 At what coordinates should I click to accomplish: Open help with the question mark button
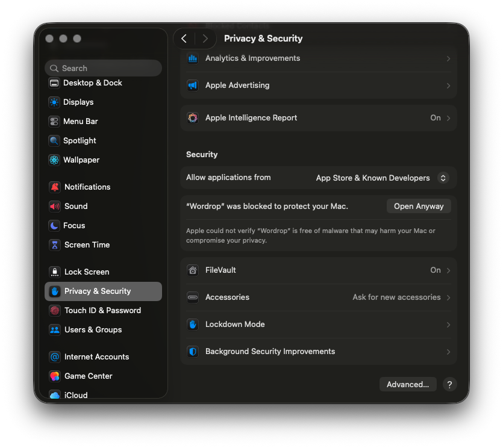pos(449,384)
